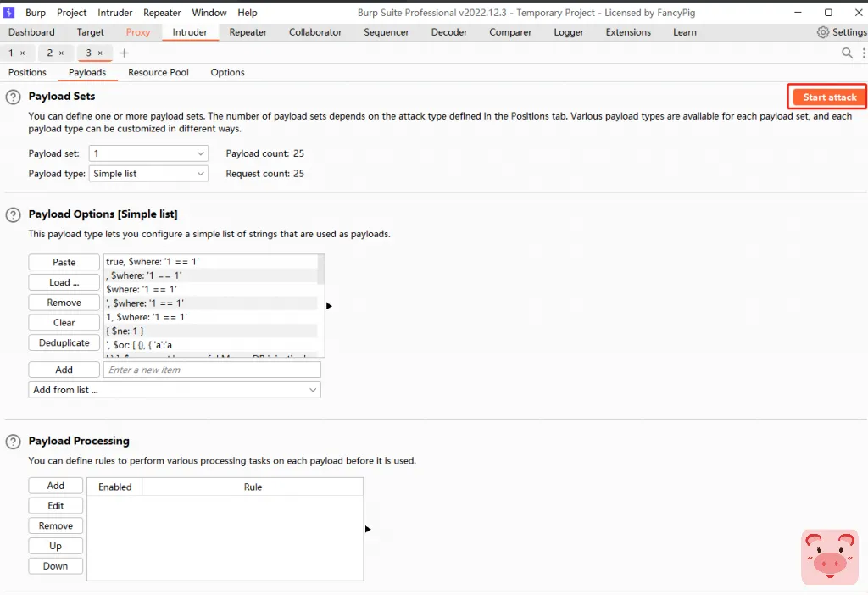Screen dimensions: 868x595
Task: Click the Burp Suite logo icon
Action: click(x=8, y=12)
